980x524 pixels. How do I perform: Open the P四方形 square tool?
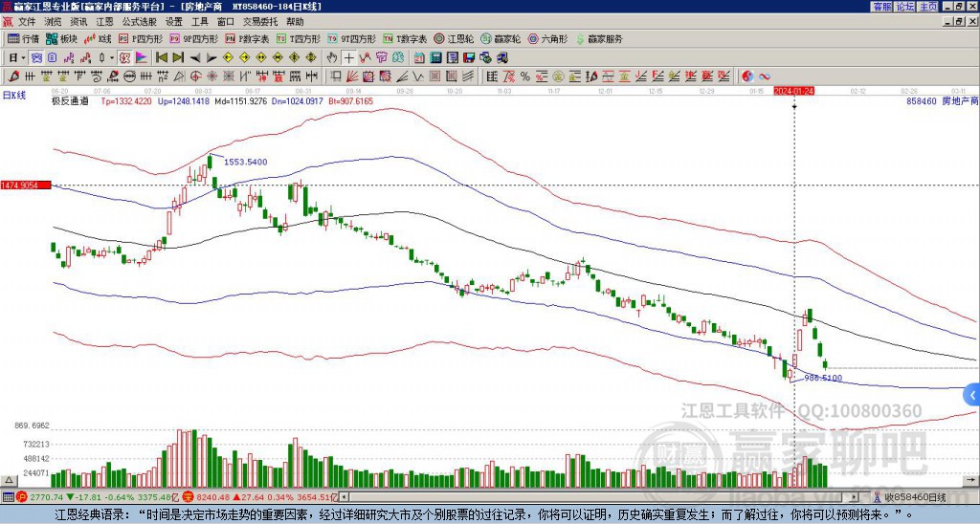coord(141,38)
